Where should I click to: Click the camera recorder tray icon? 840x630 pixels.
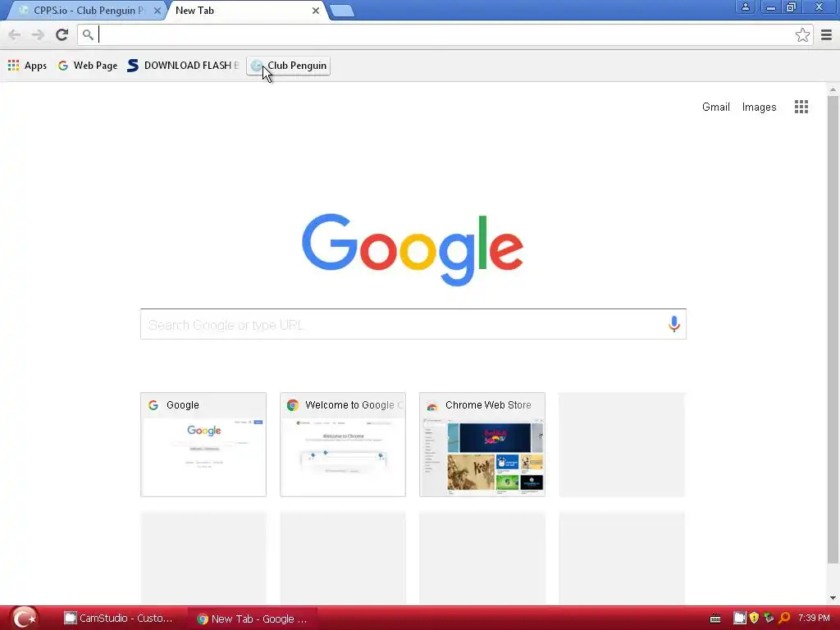(739, 619)
